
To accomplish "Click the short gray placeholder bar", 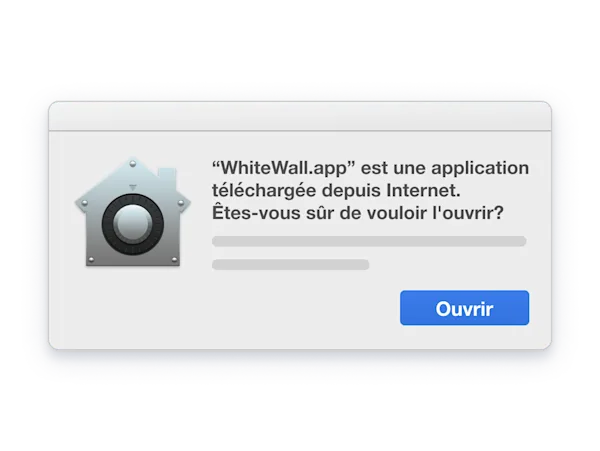I will 290,265.
